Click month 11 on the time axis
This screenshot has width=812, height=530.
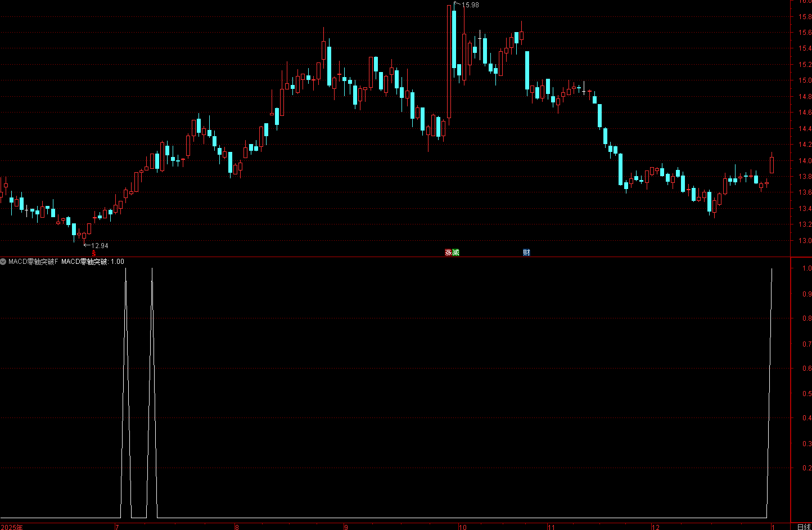point(552,527)
